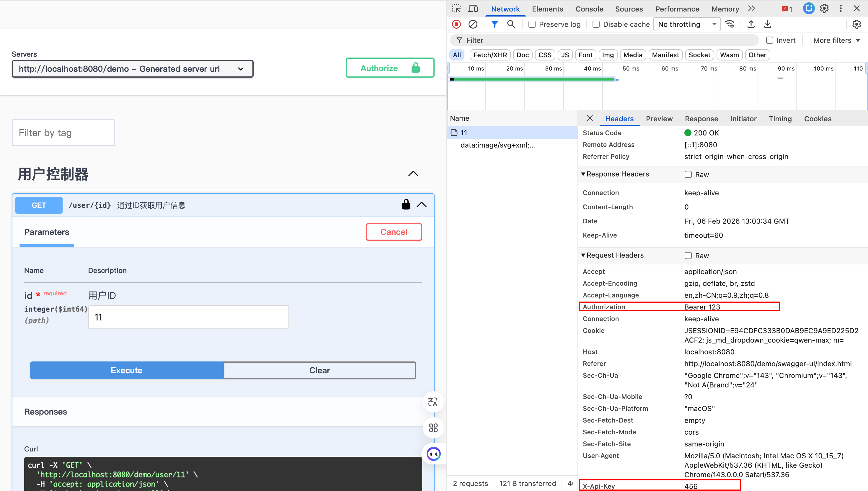Switch to the Memory tab
The height and width of the screenshot is (491, 868).
[x=725, y=9]
